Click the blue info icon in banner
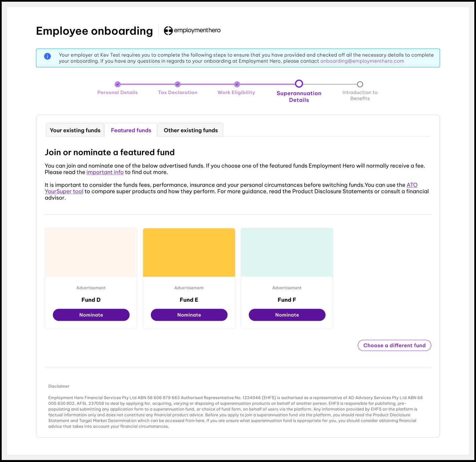This screenshot has height=462, width=476. click(47, 56)
